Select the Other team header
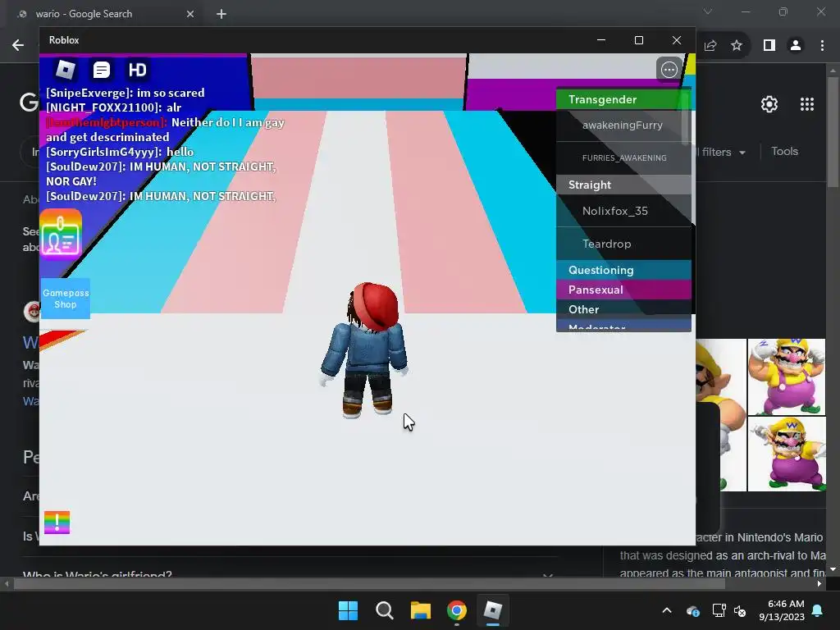This screenshot has height=630, width=840. pyautogui.click(x=623, y=309)
